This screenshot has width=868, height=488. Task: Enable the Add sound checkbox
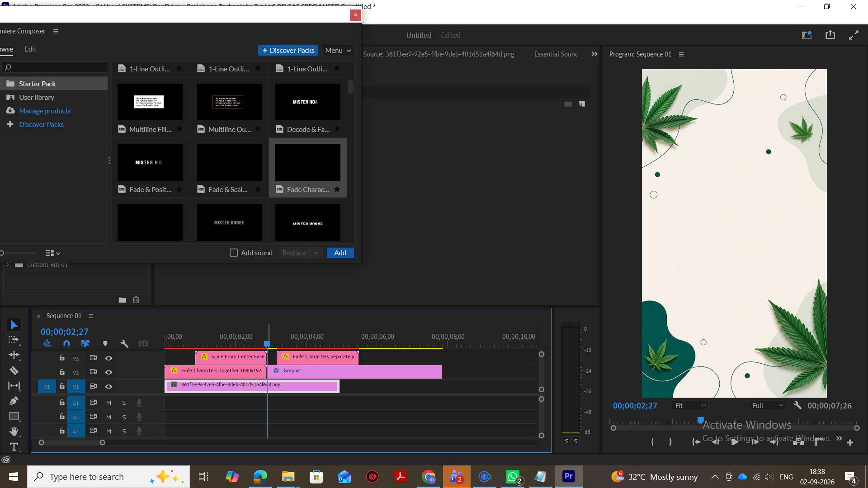(x=234, y=253)
